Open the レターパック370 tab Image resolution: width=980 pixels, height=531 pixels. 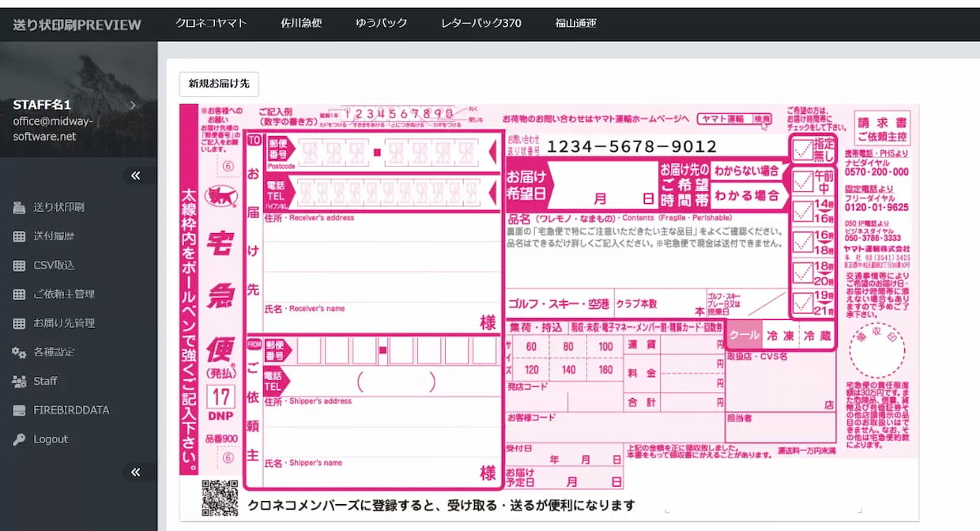coord(481,23)
